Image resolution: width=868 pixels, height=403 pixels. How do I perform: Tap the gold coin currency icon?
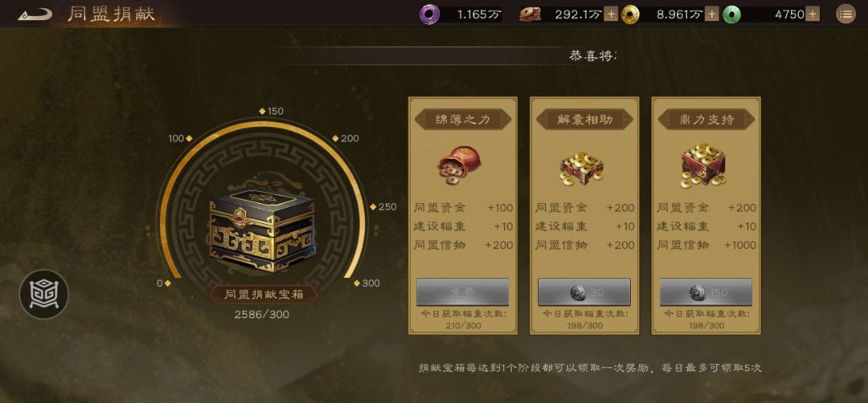tap(630, 14)
